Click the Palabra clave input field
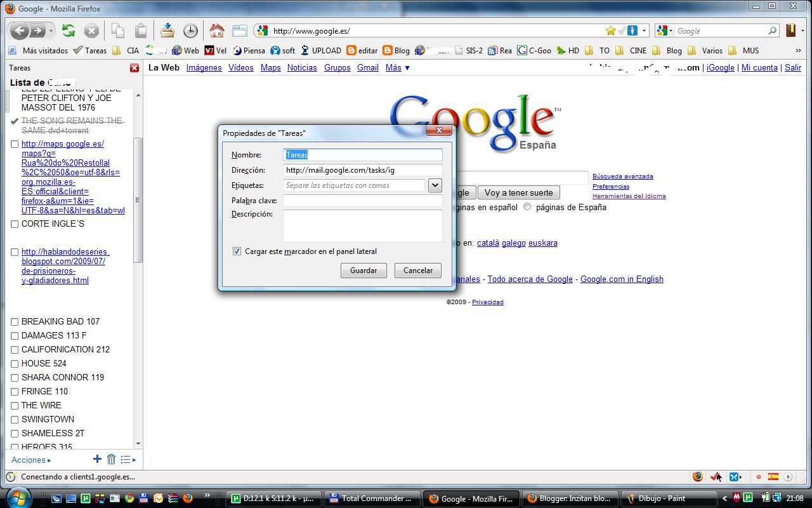 [x=362, y=201]
